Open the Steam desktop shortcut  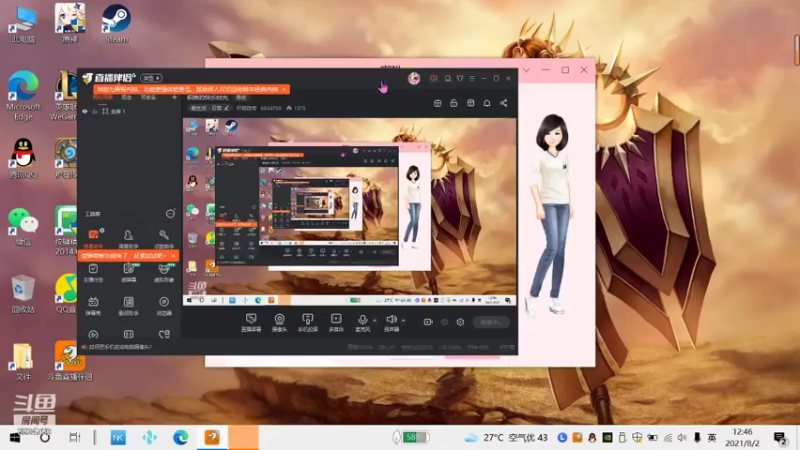[116, 23]
